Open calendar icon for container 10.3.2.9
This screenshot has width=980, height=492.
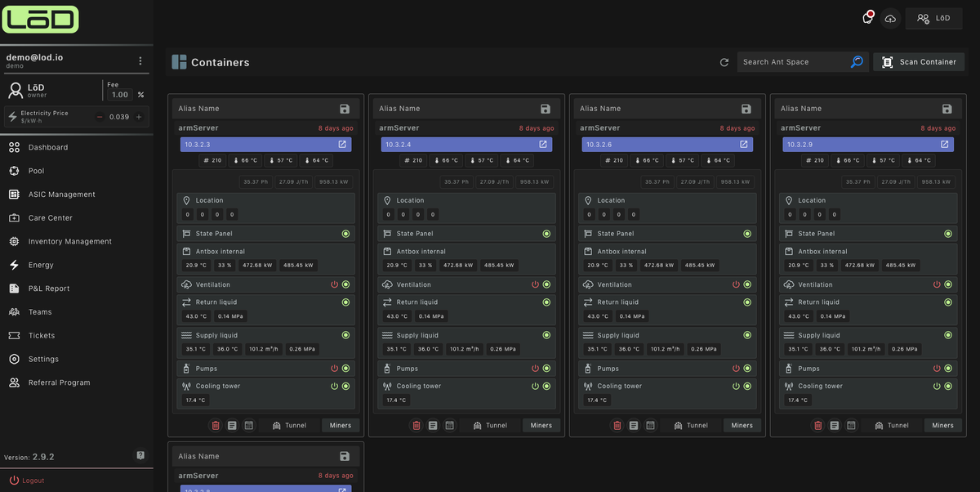(x=852, y=425)
